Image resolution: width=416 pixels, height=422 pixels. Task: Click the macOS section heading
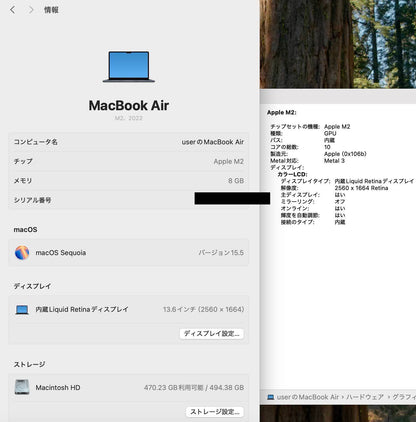(25, 230)
